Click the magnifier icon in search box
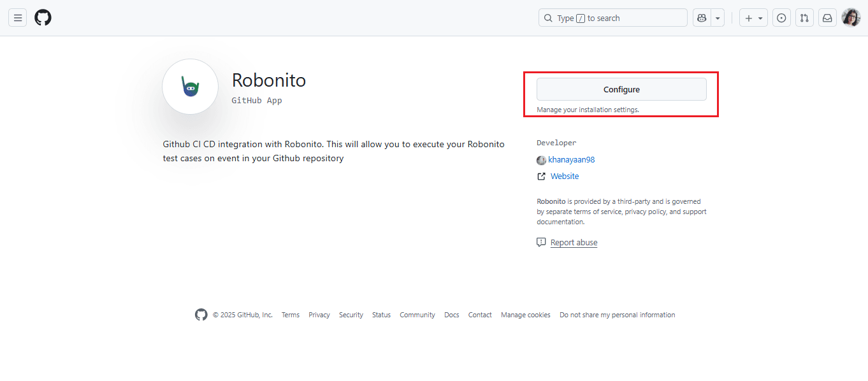This screenshot has height=381, width=868. [548, 18]
